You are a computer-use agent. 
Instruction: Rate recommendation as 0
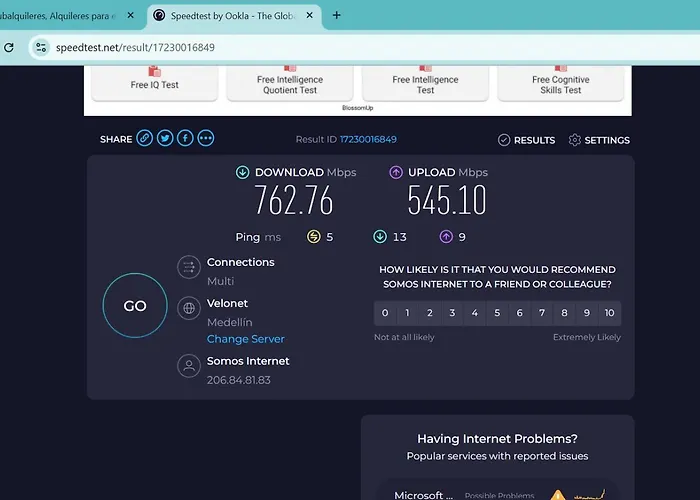pyautogui.click(x=385, y=313)
